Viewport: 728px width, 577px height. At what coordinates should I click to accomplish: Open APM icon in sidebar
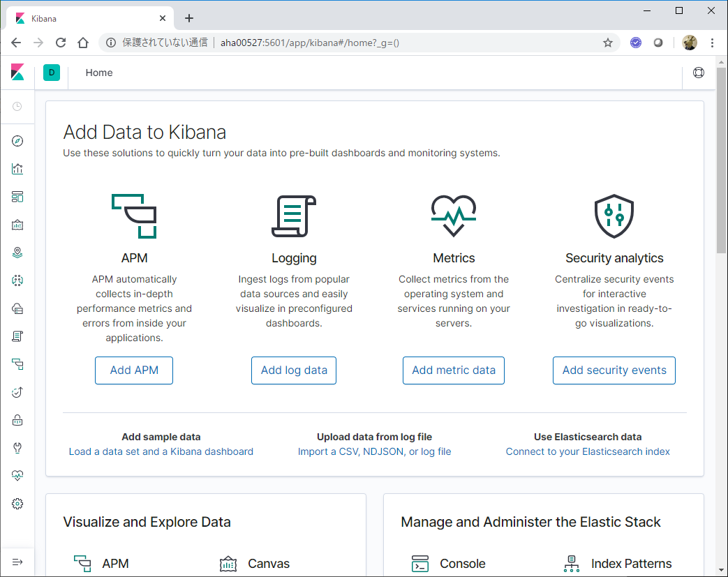pos(17,364)
